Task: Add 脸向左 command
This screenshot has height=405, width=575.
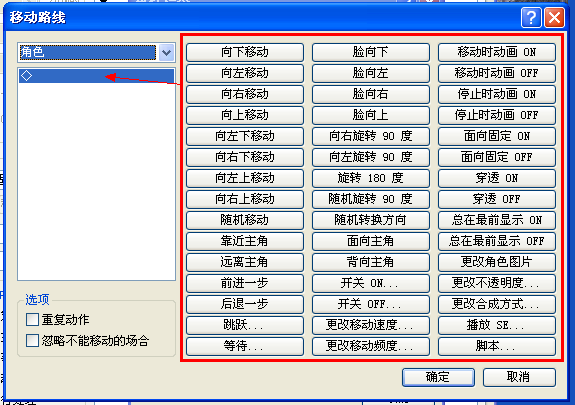Action: tap(371, 73)
